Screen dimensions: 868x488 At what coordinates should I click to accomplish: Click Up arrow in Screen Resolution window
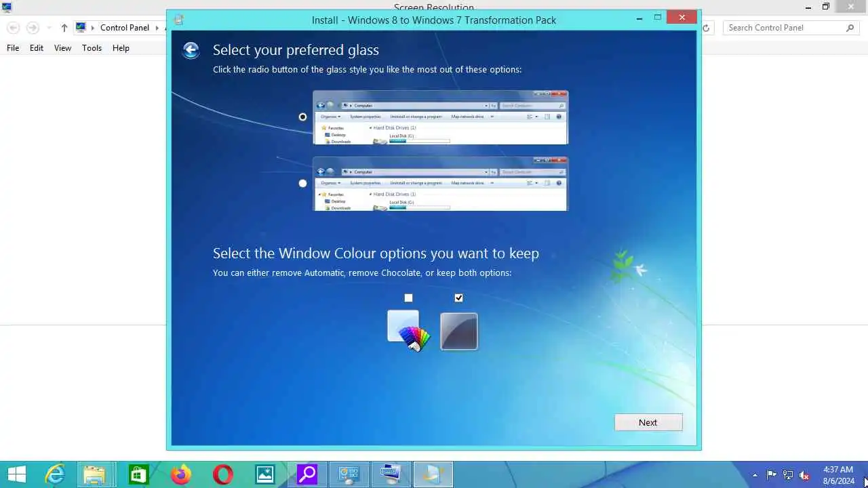64,28
